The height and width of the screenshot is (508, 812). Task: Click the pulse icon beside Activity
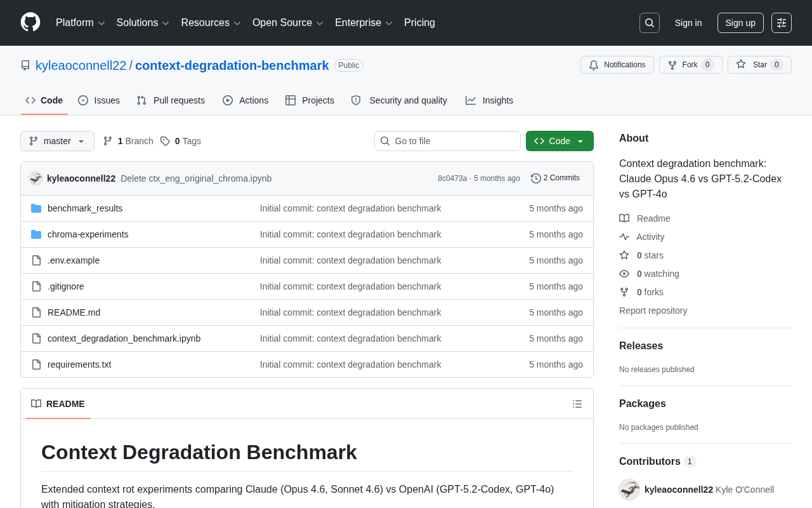click(x=624, y=237)
